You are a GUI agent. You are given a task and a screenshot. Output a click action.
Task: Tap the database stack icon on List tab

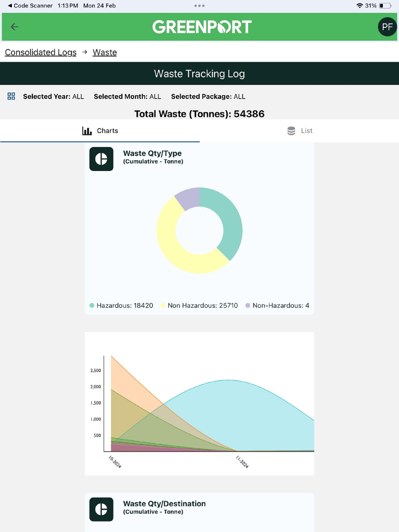291,131
